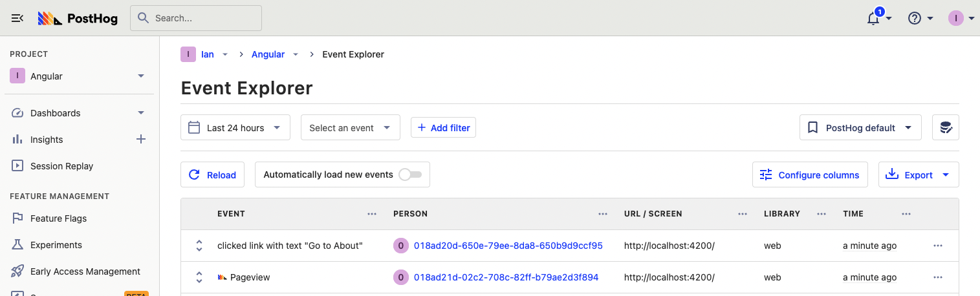Screen dimensions: 980x296
Task: Open EVENT column three-dot options
Action: [372, 214]
